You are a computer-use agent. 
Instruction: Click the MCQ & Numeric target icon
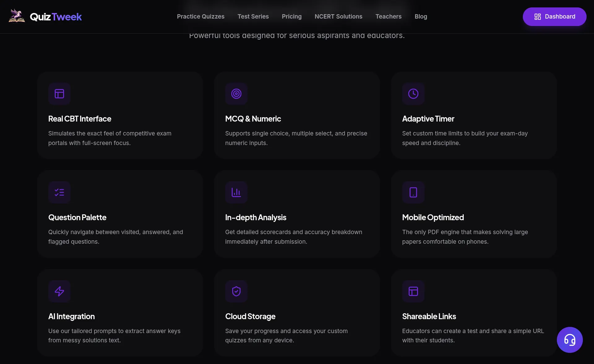(x=236, y=94)
